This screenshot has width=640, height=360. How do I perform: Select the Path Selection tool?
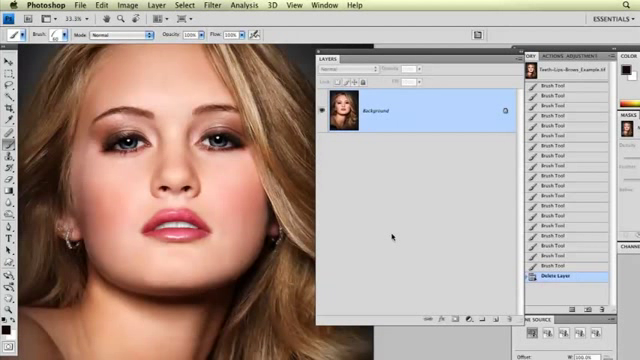[x=8, y=250]
